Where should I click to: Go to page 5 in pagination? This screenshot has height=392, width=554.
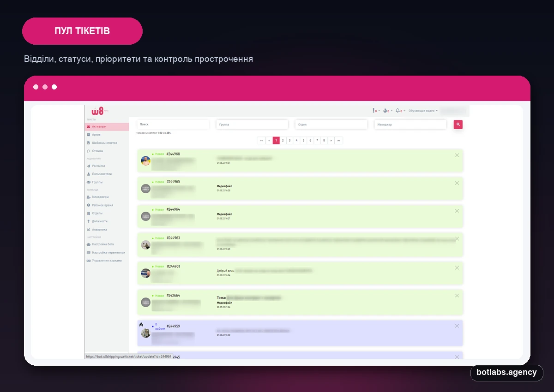click(x=303, y=141)
